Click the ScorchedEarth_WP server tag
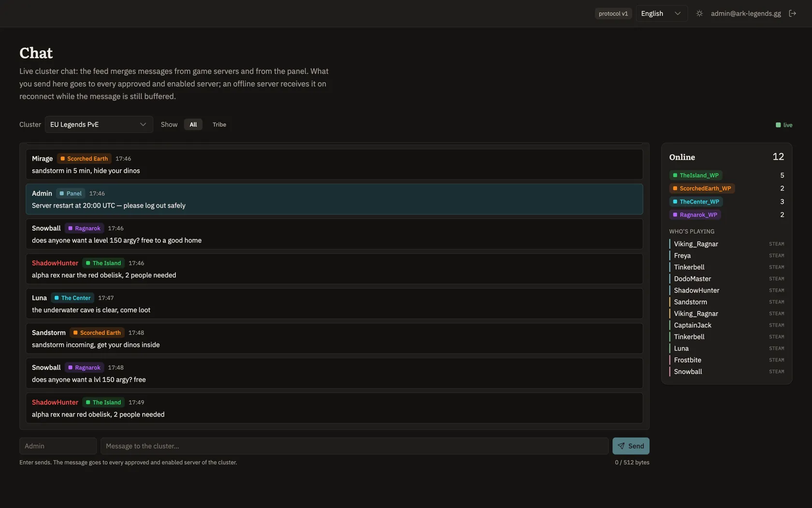812x508 pixels. point(702,188)
